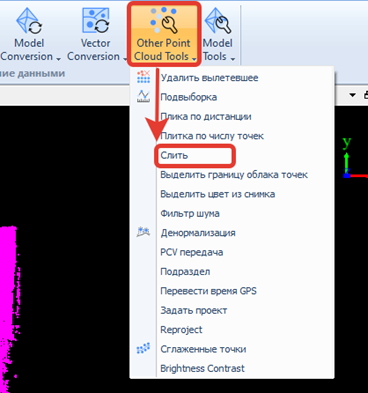Expand the Other Point Cloud Tools dropdown arrow
The image size is (368, 393).
click(194, 59)
